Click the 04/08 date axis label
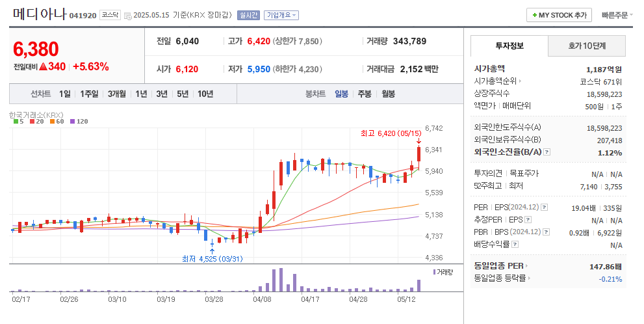Viewport: 644px width, 324px height. click(262, 299)
